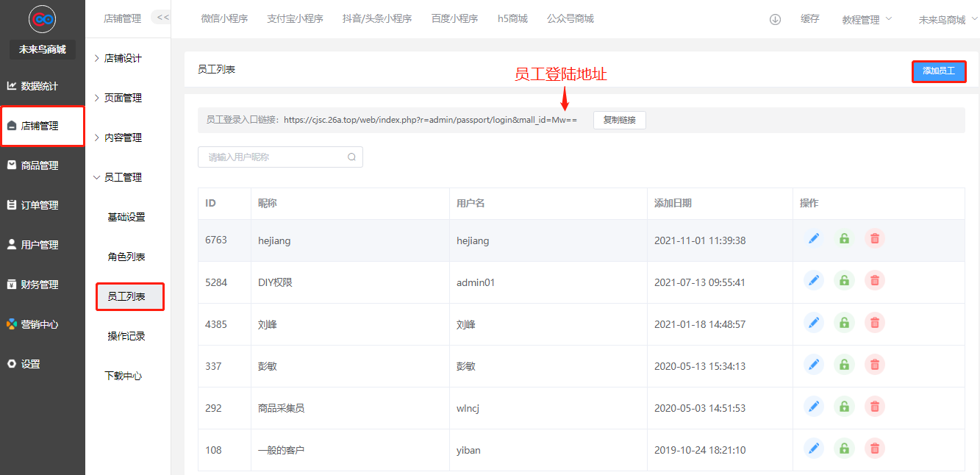Screen dimensions: 980x475
Task: Collapse the sidebar with the << button
Action: [x=162, y=17]
